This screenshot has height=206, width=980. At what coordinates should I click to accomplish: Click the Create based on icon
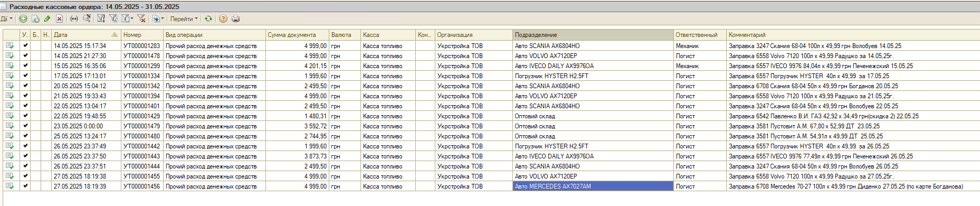tap(156, 19)
